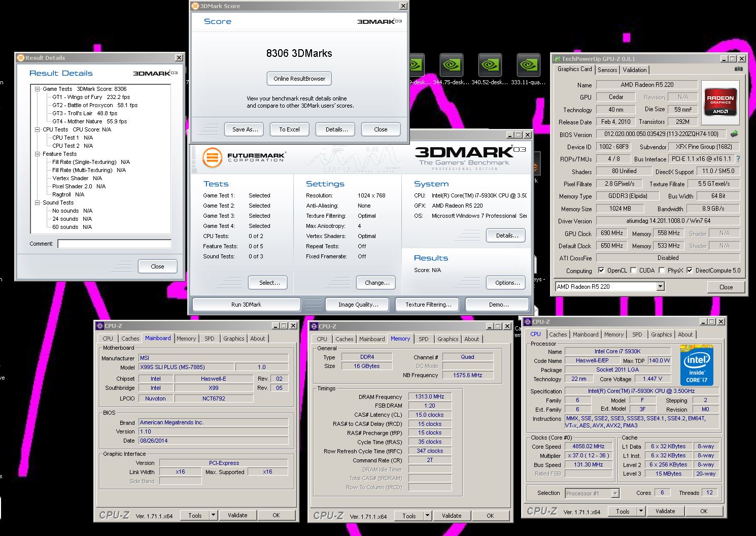The width and height of the screenshot is (756, 536).
Task: Click the 8306 3DMarks score text
Action: click(299, 53)
